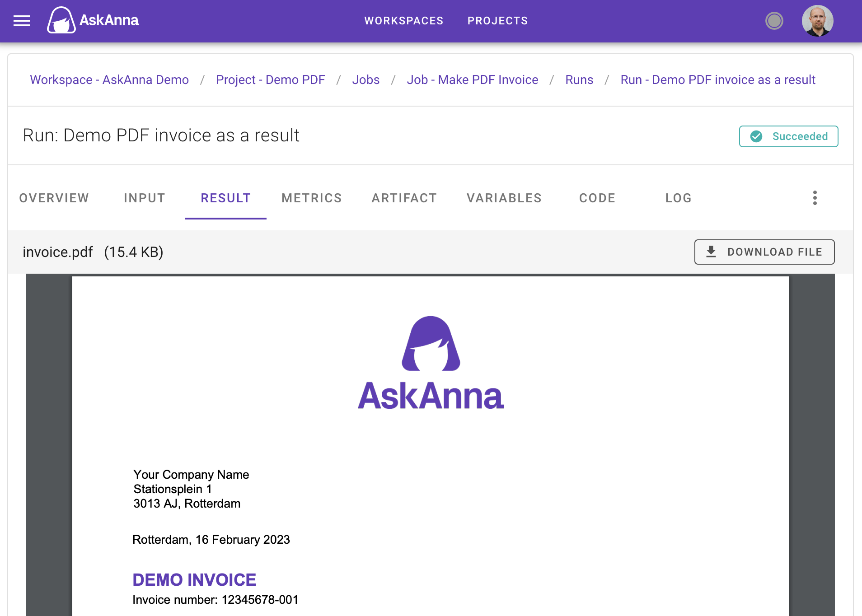Toggle the gray status circle in the header
The image size is (862, 616).
(x=774, y=20)
